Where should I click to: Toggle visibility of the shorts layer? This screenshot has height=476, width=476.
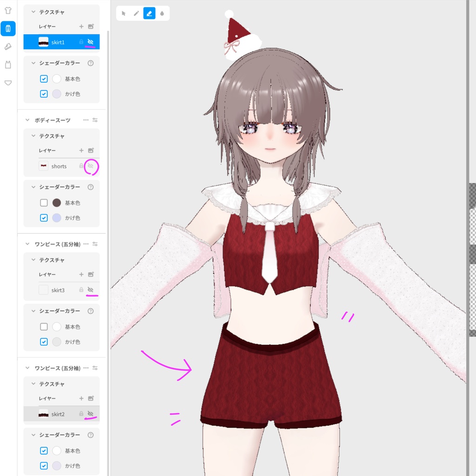[x=91, y=166]
